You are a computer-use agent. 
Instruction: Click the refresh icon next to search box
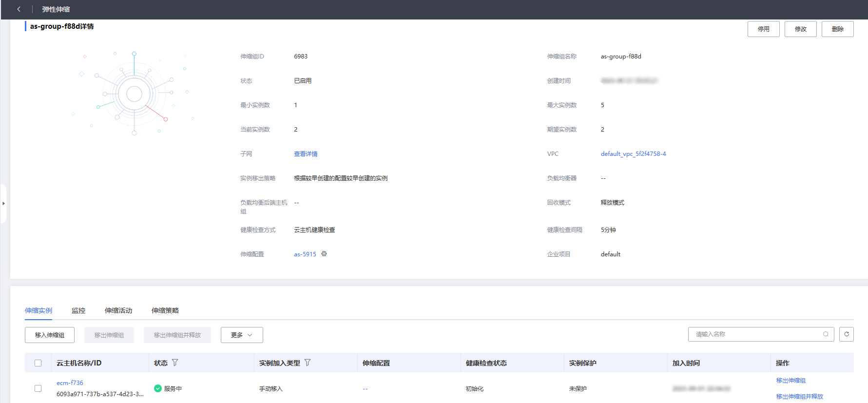(x=847, y=334)
